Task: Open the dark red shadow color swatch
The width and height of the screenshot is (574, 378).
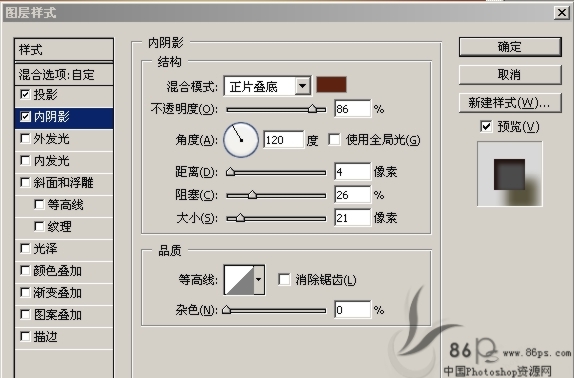Action: 331,85
